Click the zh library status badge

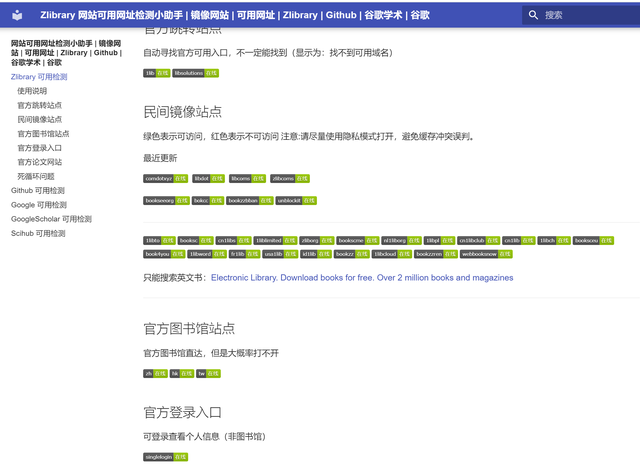coord(155,374)
